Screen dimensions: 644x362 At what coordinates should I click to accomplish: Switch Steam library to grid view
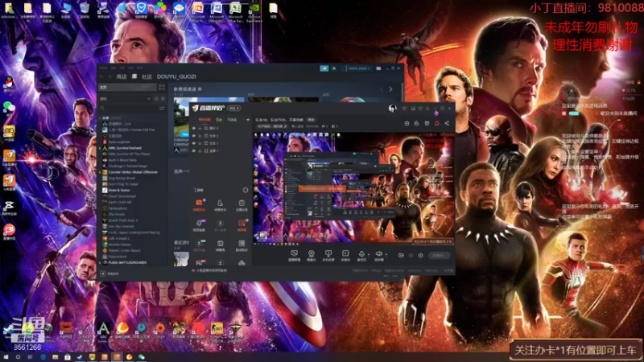click(x=162, y=88)
